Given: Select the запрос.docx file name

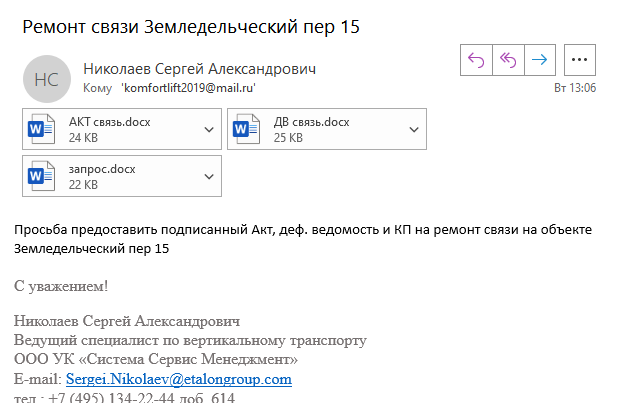Looking at the screenshot, I should [x=102, y=169].
